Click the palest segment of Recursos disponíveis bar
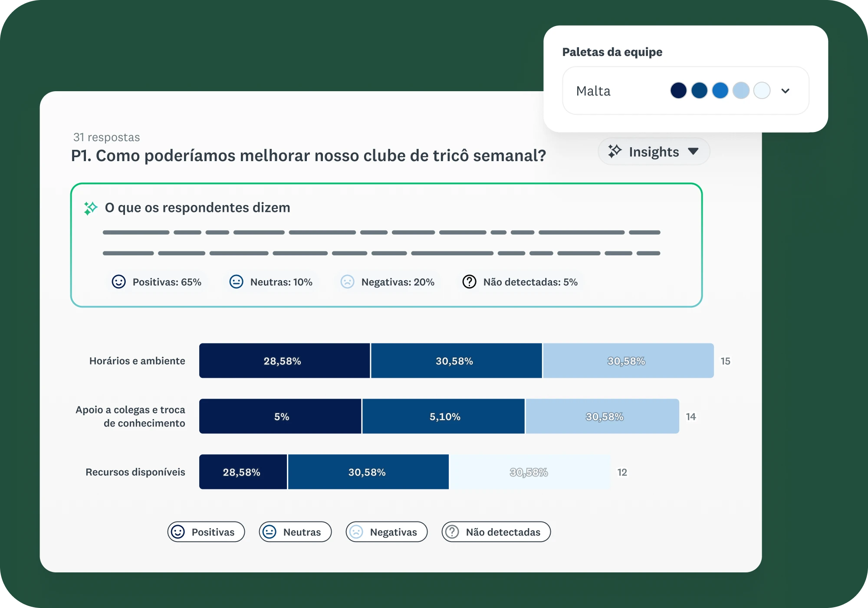This screenshot has width=868, height=608. [530, 472]
